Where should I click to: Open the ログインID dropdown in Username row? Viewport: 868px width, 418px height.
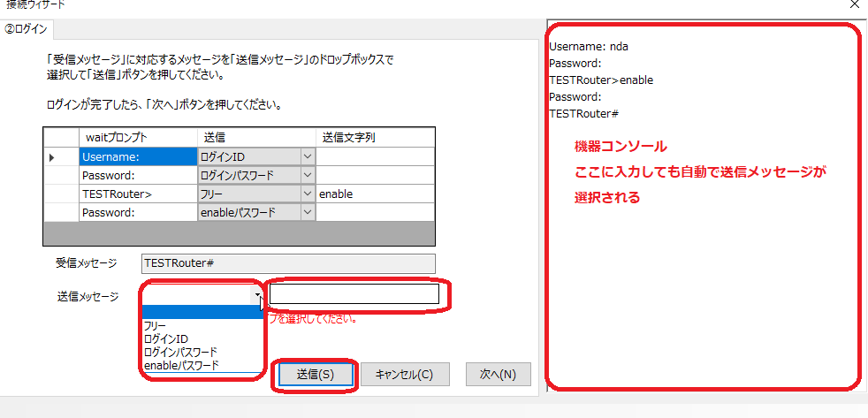[308, 156]
